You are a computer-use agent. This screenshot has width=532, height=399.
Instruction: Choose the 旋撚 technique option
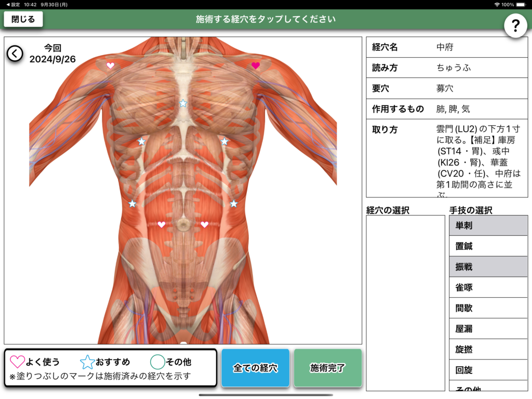[488, 349]
